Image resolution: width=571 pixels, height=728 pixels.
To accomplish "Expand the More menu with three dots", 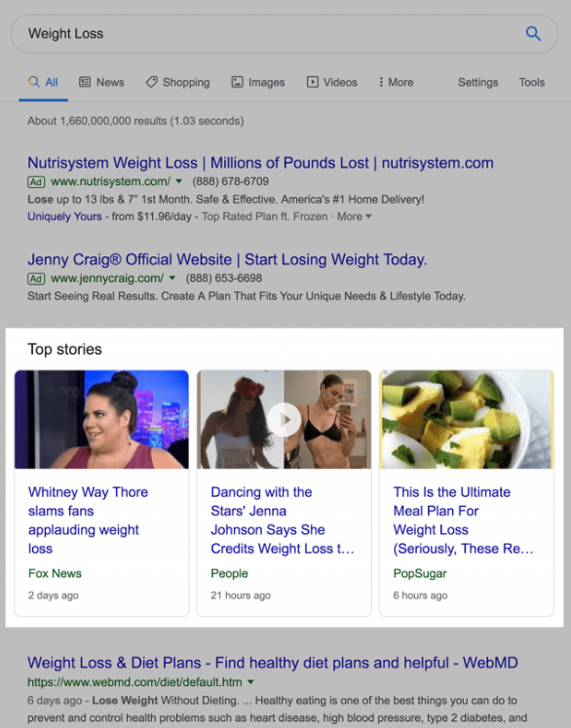I will 396,82.
